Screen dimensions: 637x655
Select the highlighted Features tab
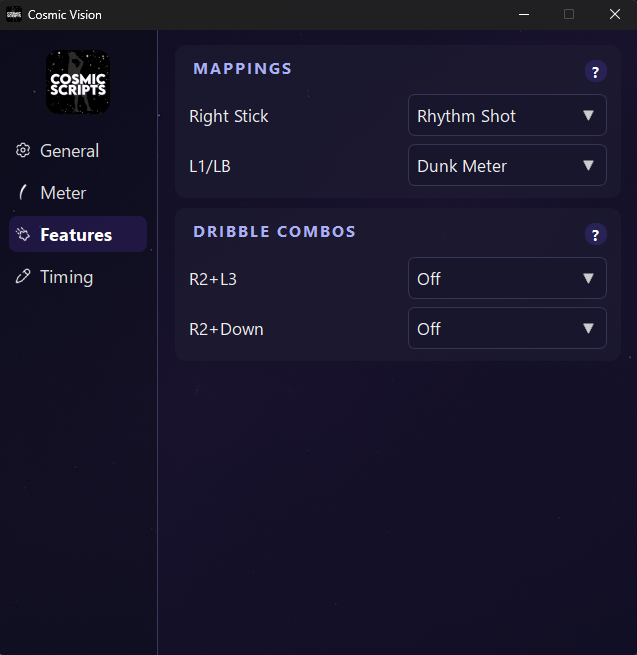coord(76,235)
